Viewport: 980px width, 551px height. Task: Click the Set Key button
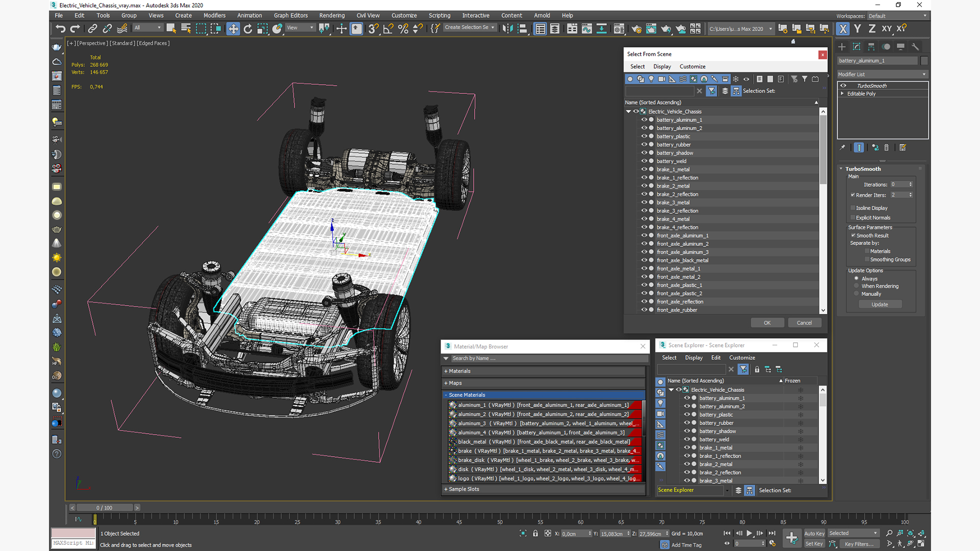click(x=814, y=544)
